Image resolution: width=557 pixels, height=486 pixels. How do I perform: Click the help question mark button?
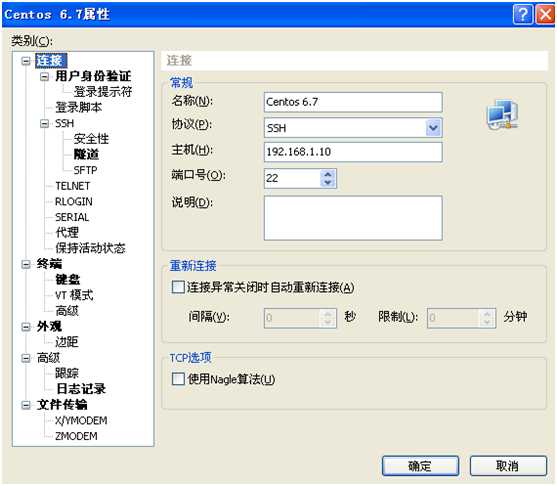click(523, 15)
